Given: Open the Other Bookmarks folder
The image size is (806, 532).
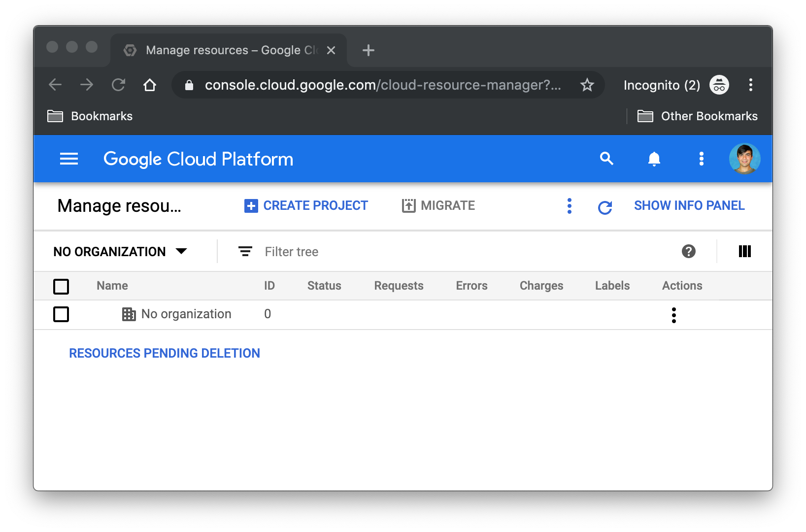Looking at the screenshot, I should pyautogui.click(x=697, y=116).
